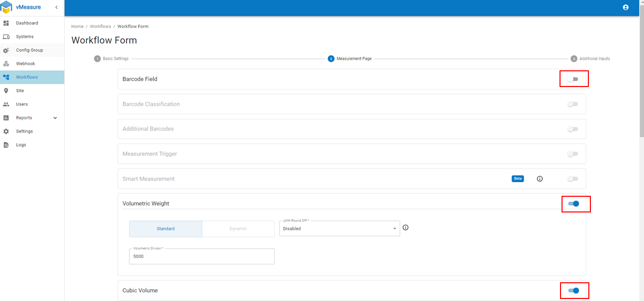Click the Workflow Form breadcrumb text

[133, 26]
